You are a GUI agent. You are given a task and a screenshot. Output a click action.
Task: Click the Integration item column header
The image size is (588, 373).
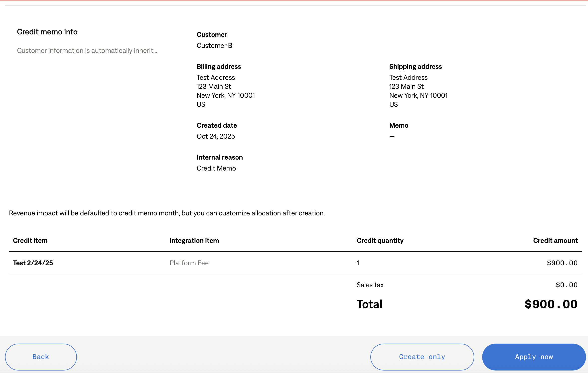[x=194, y=241]
